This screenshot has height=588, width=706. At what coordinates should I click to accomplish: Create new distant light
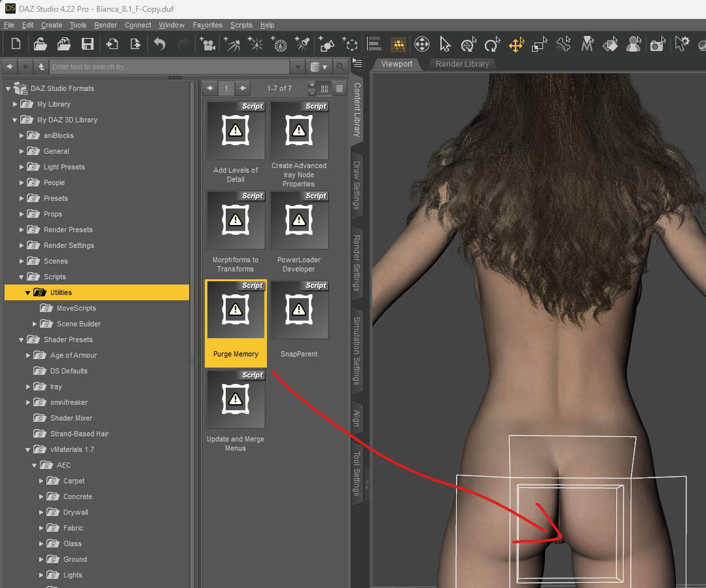pyautogui.click(x=232, y=44)
